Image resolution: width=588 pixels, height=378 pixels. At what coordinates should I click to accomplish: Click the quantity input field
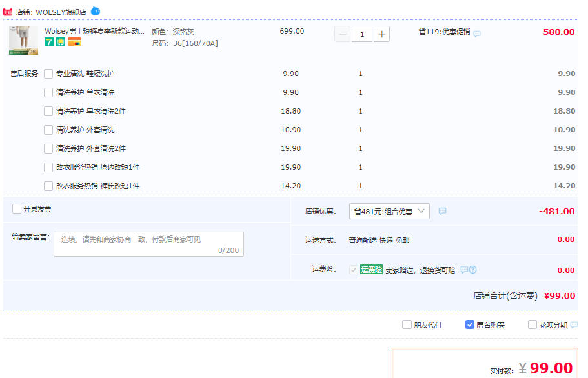tap(362, 34)
